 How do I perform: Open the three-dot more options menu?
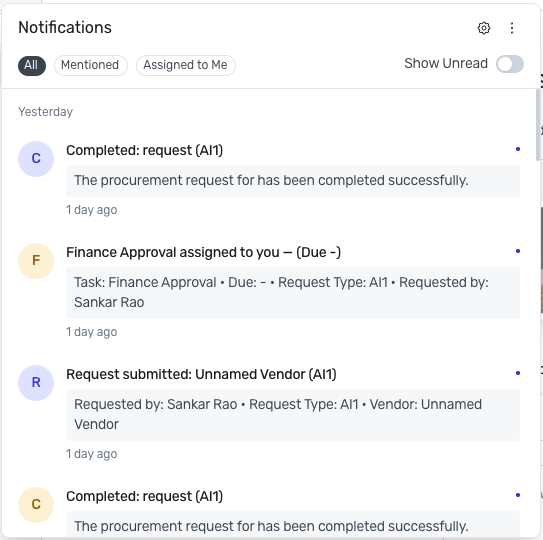click(512, 28)
